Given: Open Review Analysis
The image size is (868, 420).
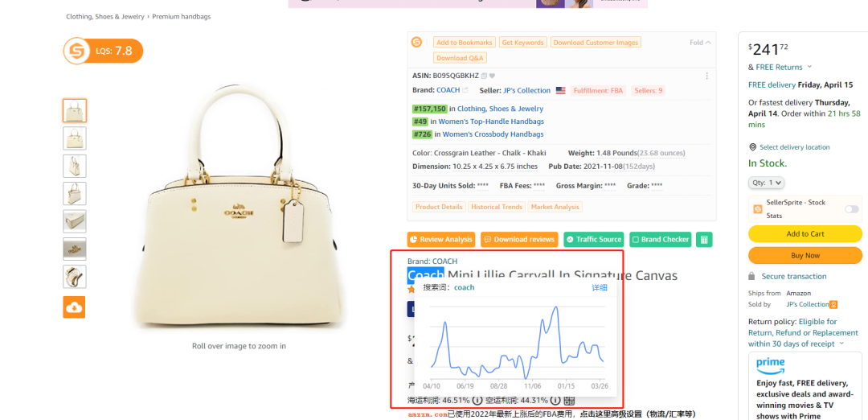Looking at the screenshot, I should [x=441, y=239].
